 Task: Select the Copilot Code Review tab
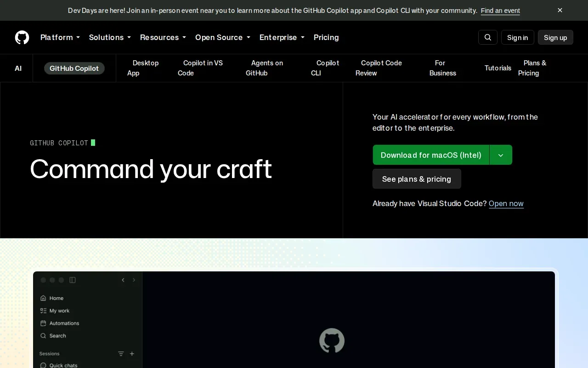pyautogui.click(x=379, y=68)
